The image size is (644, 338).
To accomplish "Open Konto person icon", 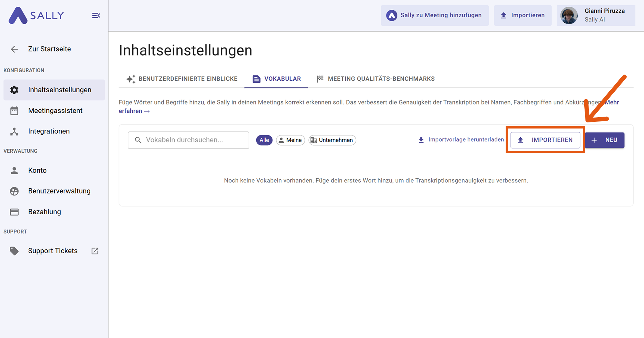I will point(14,171).
